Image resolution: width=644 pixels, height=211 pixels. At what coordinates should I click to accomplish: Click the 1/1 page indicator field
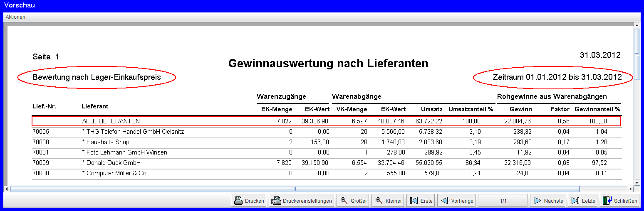pos(503,201)
